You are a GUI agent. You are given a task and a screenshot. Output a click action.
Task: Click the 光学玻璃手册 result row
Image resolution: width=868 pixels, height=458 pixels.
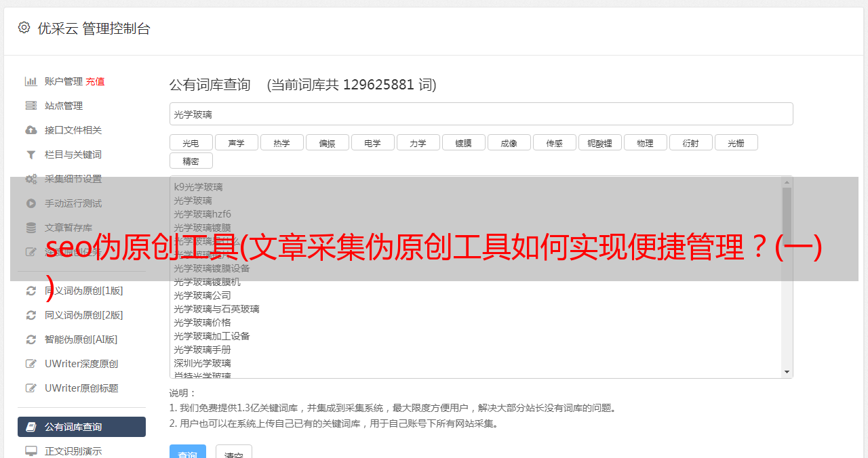tap(476, 350)
